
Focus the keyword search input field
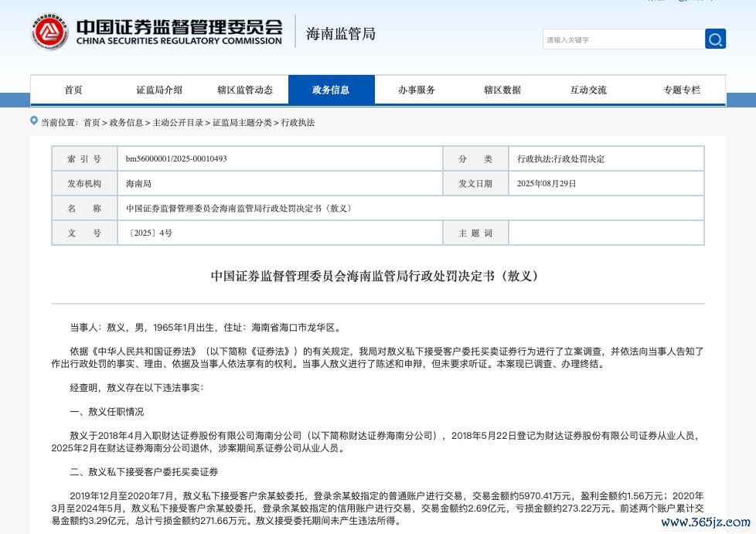click(x=624, y=39)
